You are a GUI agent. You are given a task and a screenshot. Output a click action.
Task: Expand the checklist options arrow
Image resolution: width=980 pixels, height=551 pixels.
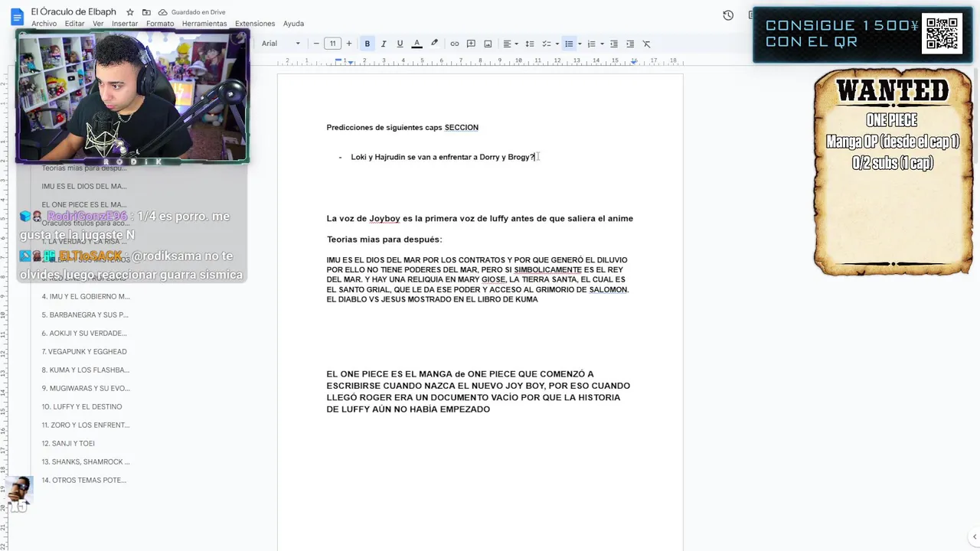[557, 44]
